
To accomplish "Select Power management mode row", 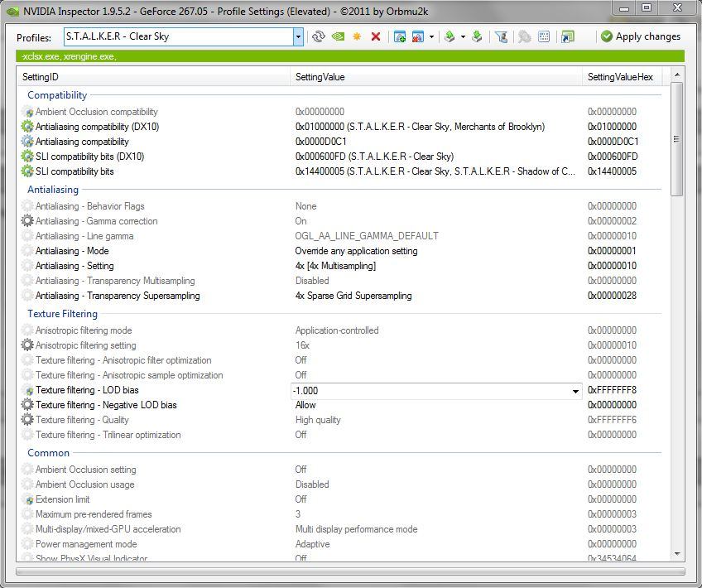I will [x=340, y=544].
